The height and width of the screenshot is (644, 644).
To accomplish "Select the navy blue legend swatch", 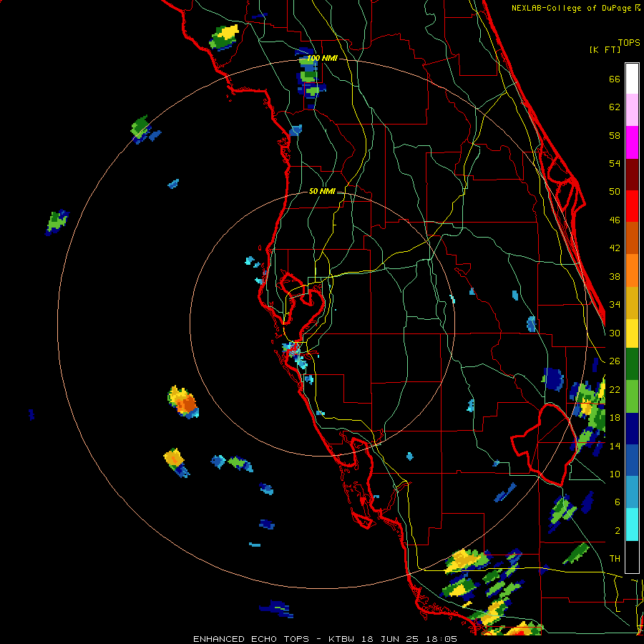I will point(632,429).
